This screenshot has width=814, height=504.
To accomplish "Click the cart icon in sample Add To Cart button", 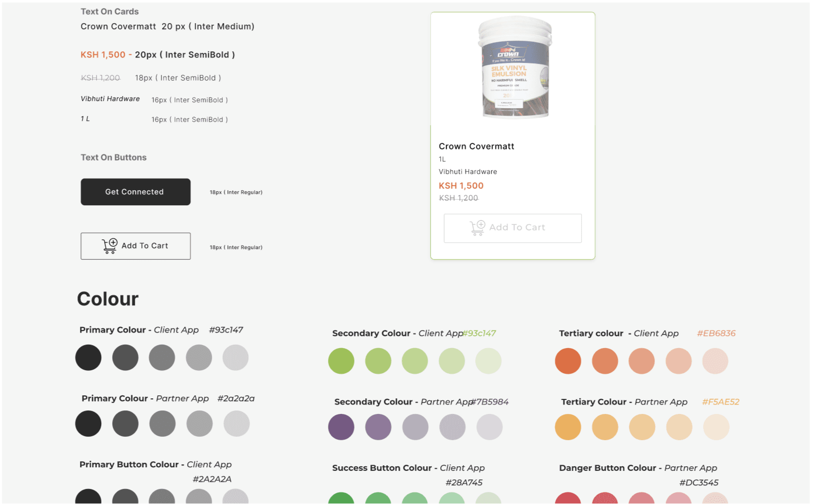I will [x=110, y=245].
